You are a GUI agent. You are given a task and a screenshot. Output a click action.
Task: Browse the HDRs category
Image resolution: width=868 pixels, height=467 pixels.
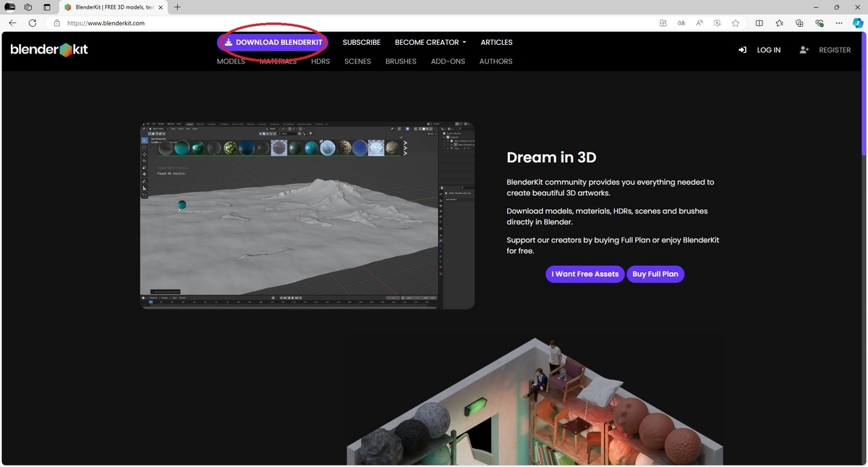coord(320,62)
